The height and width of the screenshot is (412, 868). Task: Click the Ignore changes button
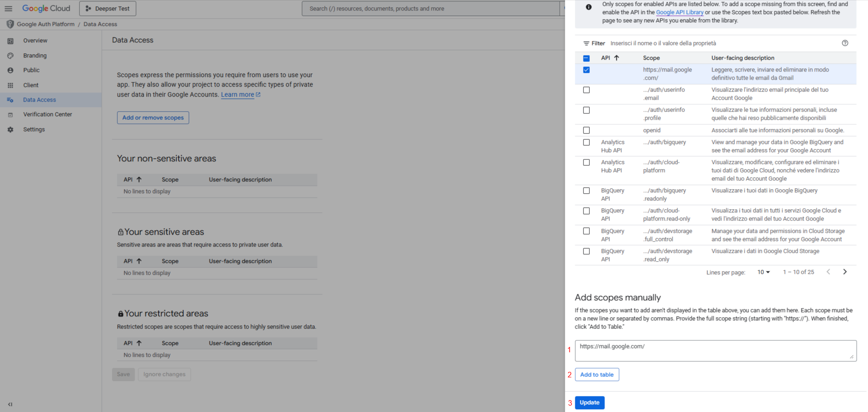(164, 375)
